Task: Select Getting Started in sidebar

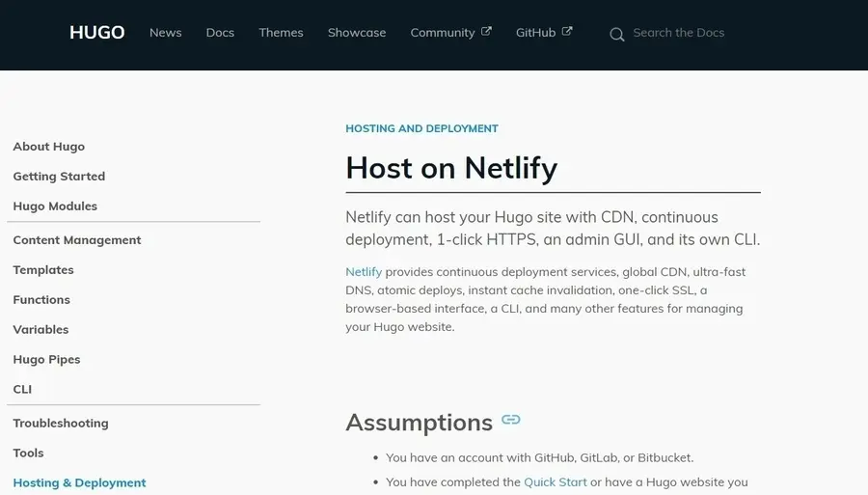Action: click(59, 177)
